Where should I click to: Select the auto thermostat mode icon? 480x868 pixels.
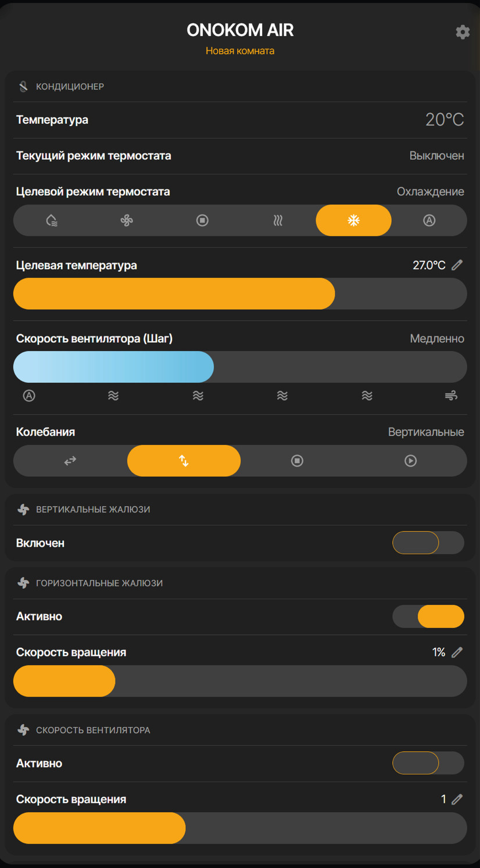coord(429,220)
